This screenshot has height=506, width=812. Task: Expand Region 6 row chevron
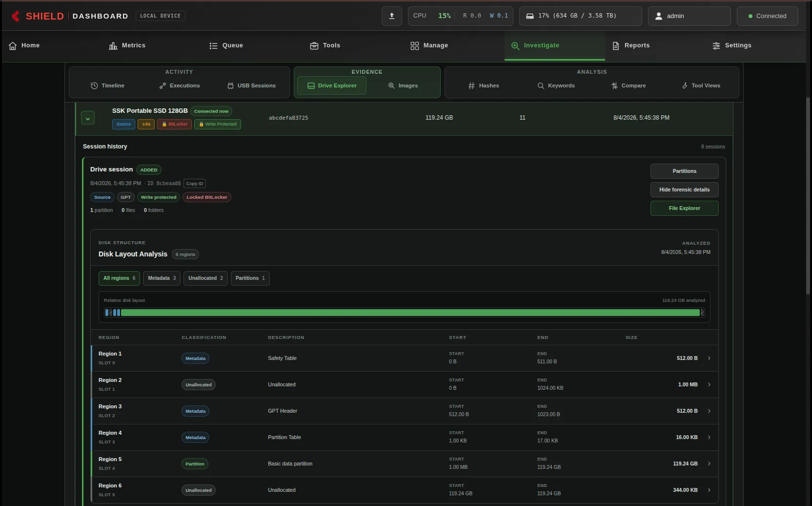pos(709,490)
